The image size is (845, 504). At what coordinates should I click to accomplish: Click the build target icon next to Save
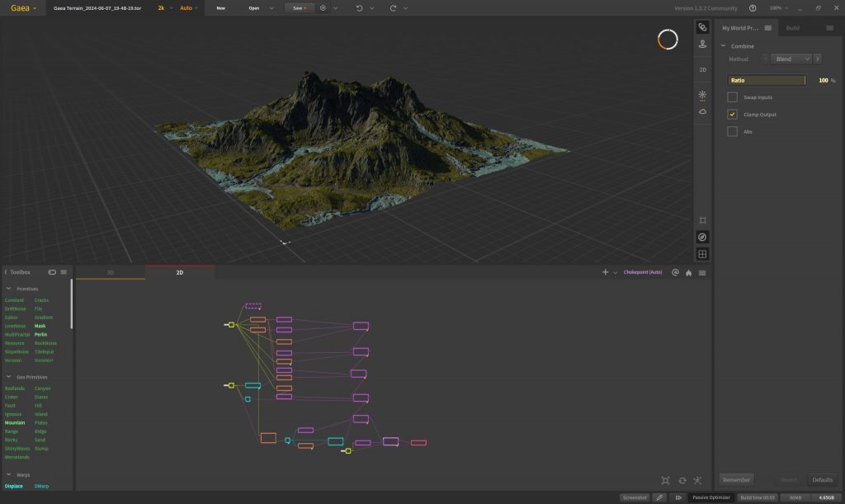click(323, 8)
